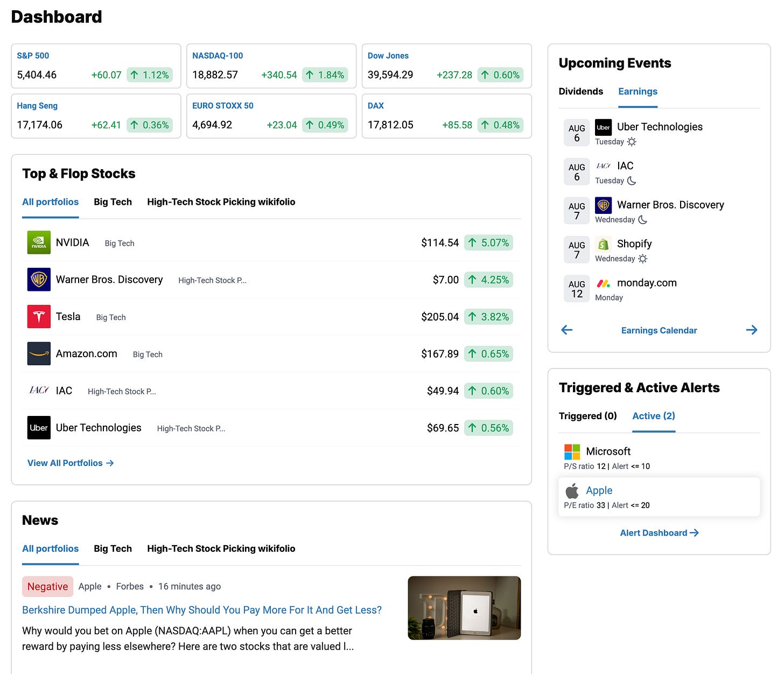Open the View All Portfolios link

71,463
